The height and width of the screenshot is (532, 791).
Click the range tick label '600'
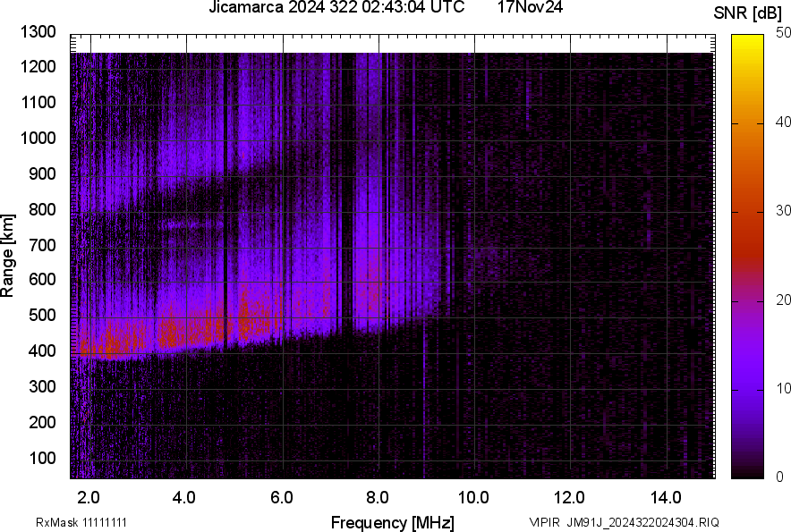tap(42, 279)
